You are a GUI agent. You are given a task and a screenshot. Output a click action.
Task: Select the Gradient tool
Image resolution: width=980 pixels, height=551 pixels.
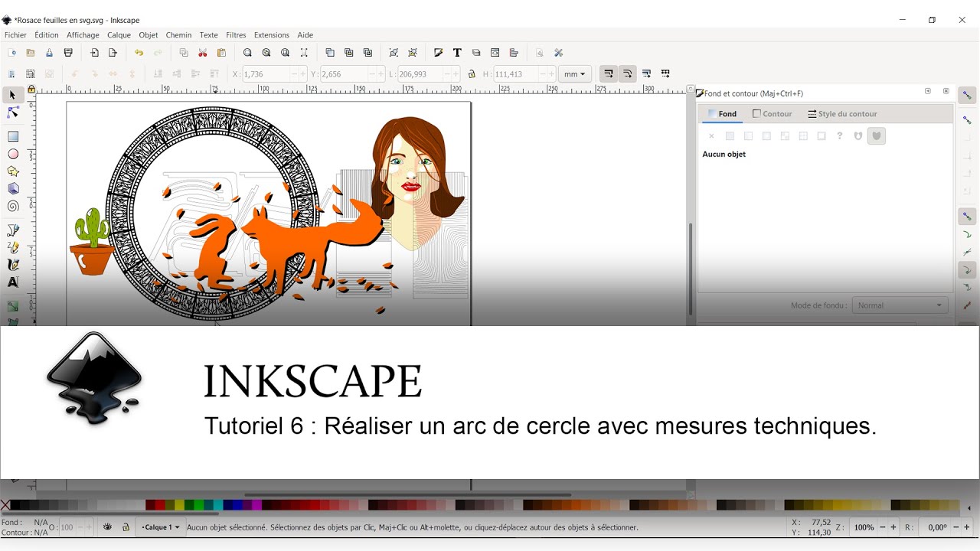click(x=13, y=306)
